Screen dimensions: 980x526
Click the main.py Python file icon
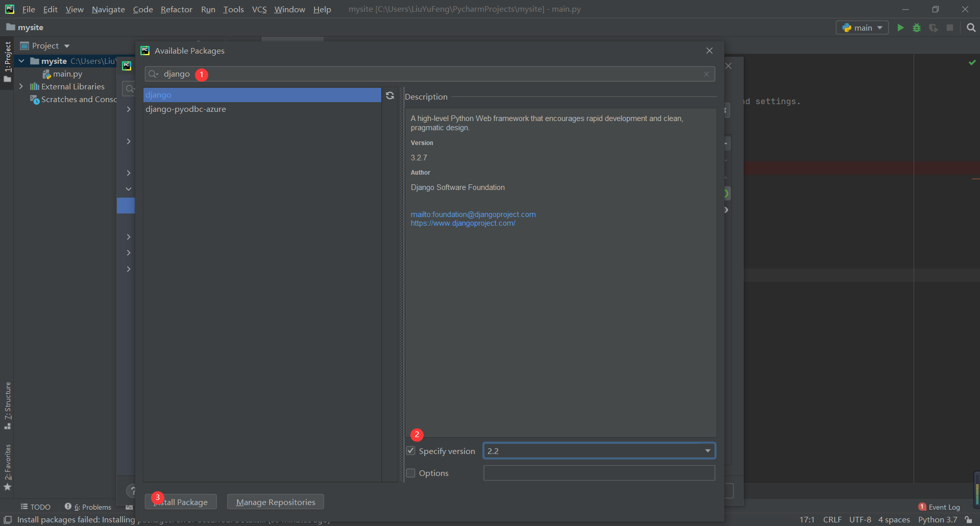click(x=46, y=74)
